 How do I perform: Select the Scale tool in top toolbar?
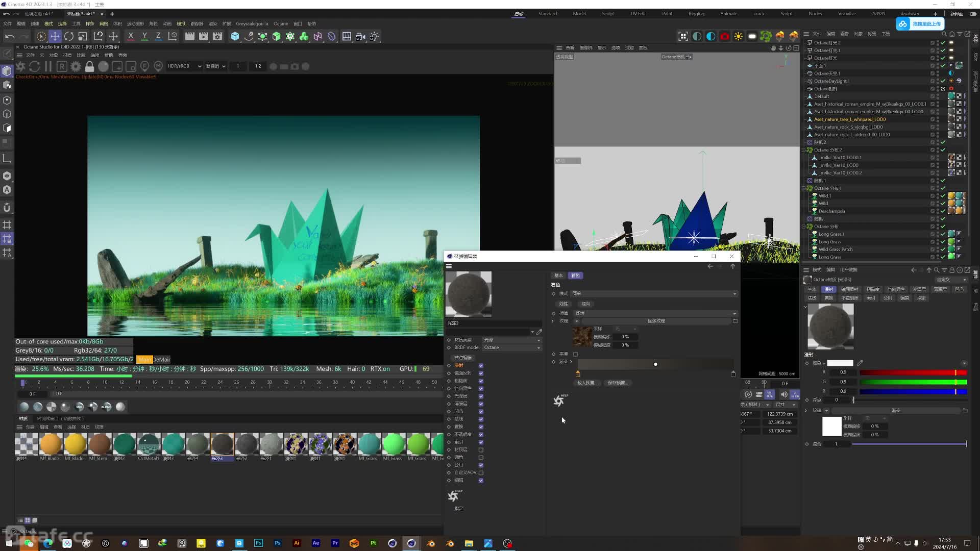[x=83, y=36]
